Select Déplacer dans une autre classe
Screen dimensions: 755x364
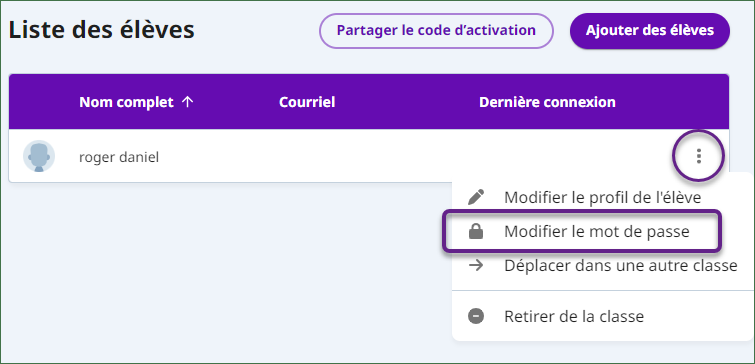621,265
